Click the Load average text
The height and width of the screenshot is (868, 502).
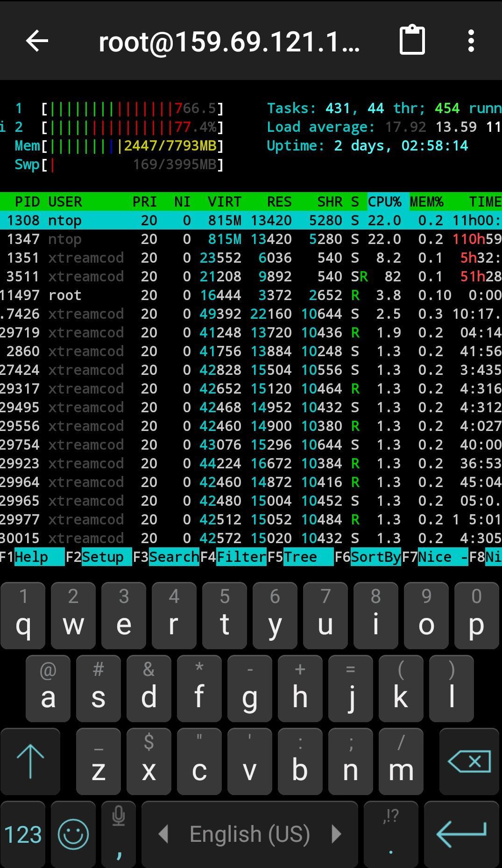pyautogui.click(x=321, y=127)
